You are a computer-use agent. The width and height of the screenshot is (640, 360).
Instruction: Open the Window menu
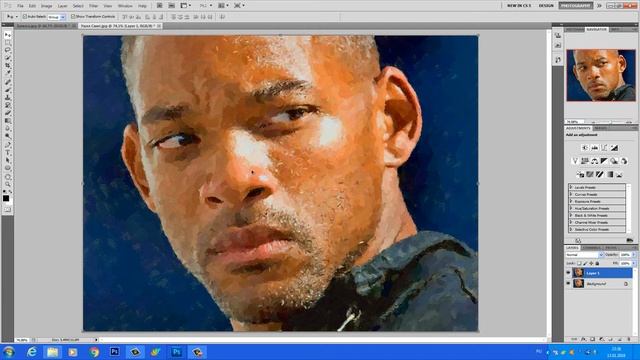coord(125,6)
